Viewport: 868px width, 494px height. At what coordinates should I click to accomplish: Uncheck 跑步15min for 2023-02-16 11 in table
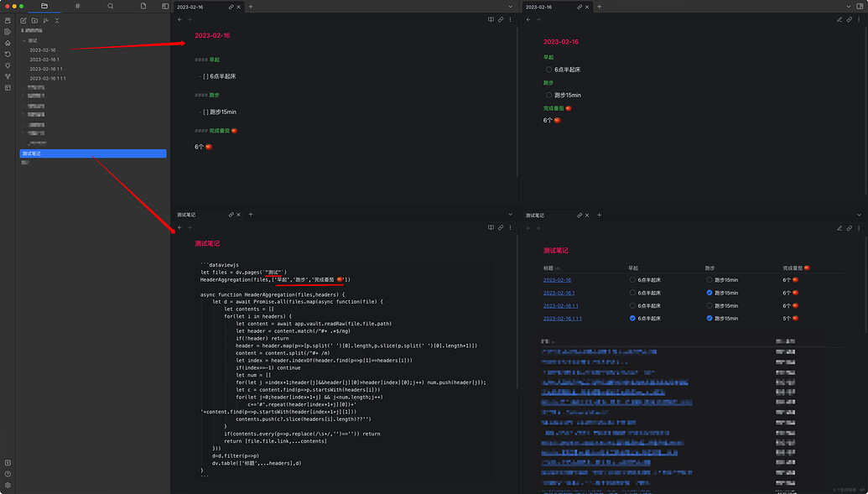[x=709, y=306]
